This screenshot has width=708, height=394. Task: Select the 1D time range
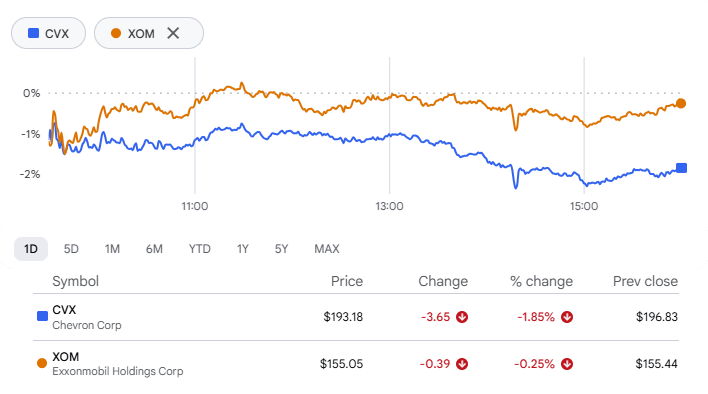[31, 249]
